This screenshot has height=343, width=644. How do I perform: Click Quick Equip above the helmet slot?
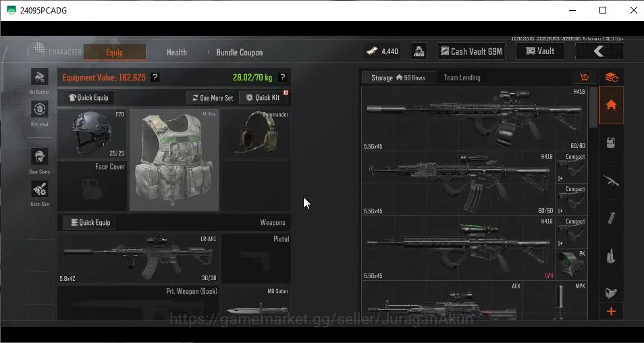(88, 98)
